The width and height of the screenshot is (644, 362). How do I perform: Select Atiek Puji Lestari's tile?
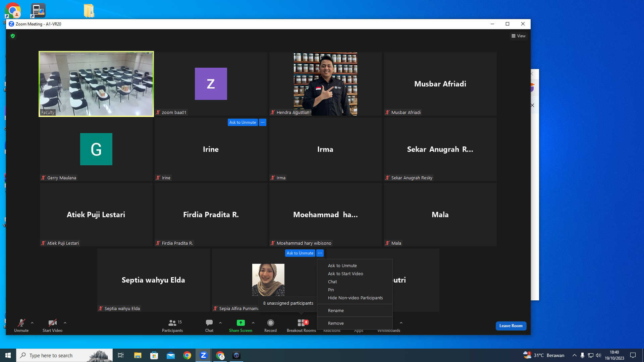(96, 215)
